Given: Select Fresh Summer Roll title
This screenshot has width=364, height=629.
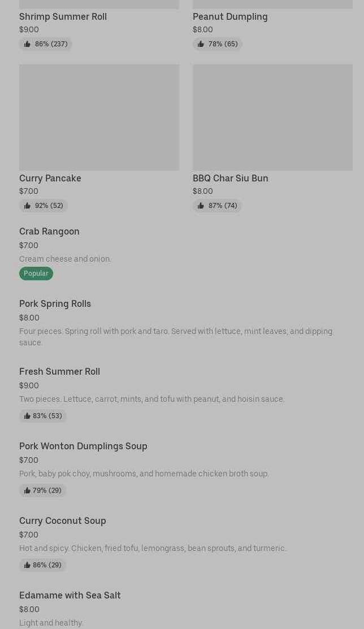Looking at the screenshot, I should (59, 372).
